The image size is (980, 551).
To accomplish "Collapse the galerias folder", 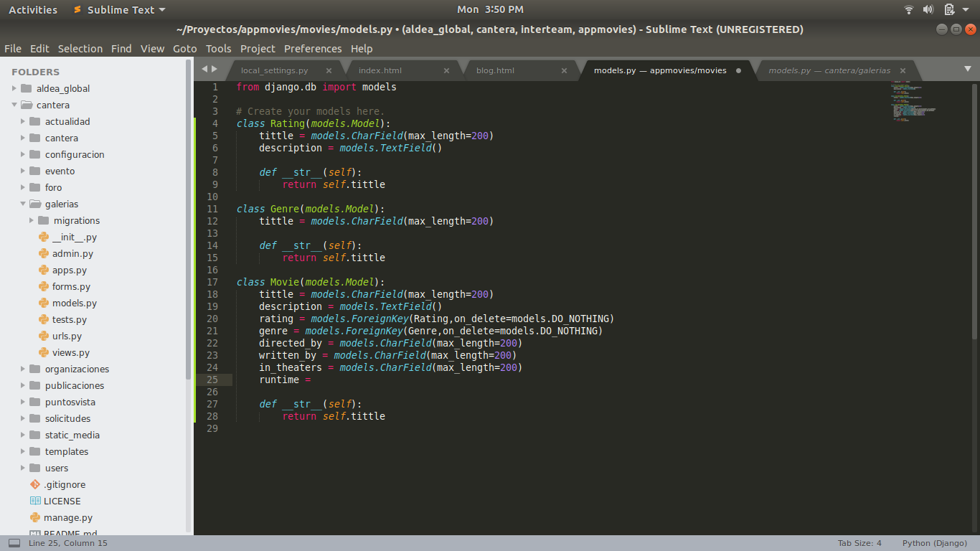I will coord(22,204).
